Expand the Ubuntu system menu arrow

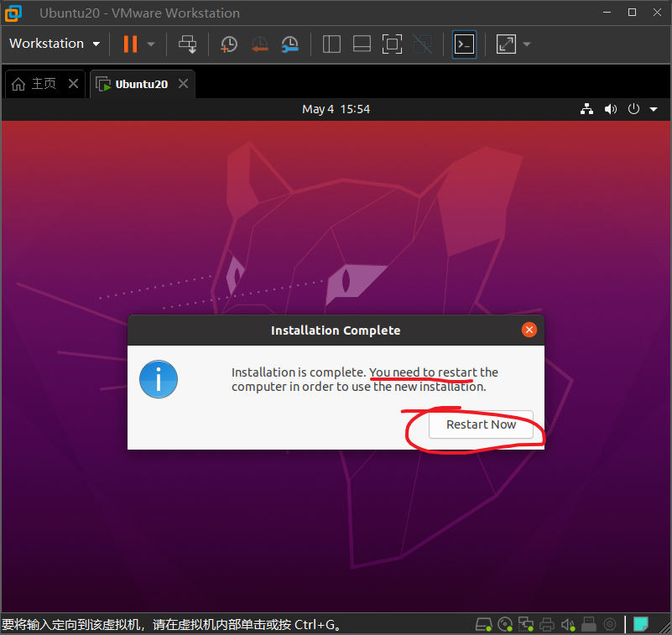pos(654,110)
